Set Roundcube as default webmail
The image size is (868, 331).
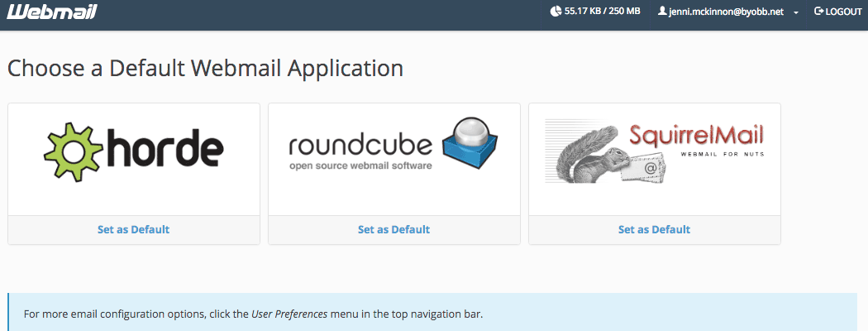coord(393,229)
